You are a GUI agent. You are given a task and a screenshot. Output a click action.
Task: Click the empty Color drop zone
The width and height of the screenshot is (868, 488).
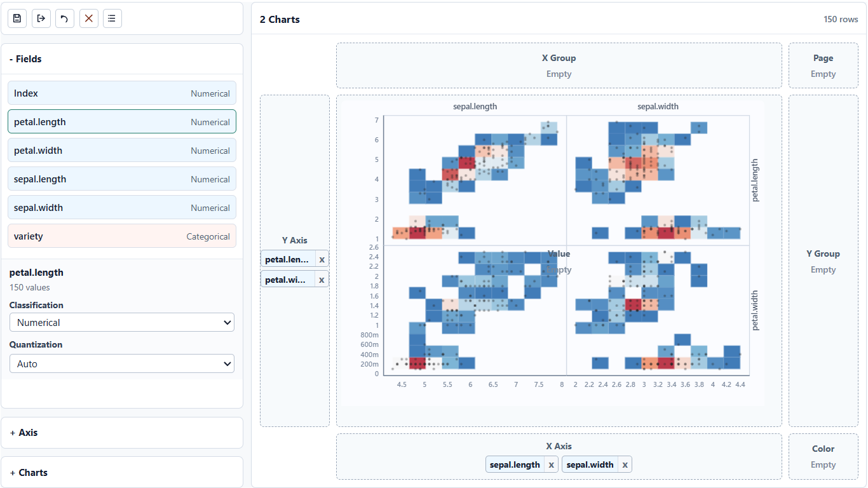coord(823,456)
